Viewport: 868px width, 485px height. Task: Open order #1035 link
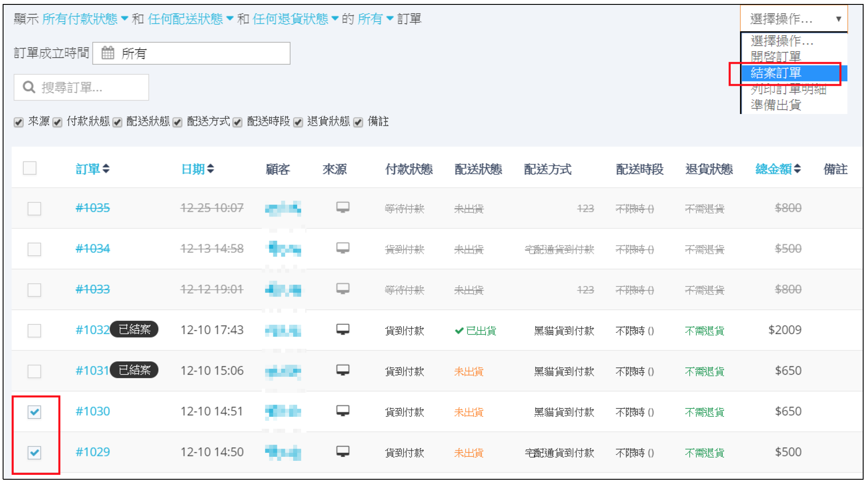pyautogui.click(x=92, y=208)
